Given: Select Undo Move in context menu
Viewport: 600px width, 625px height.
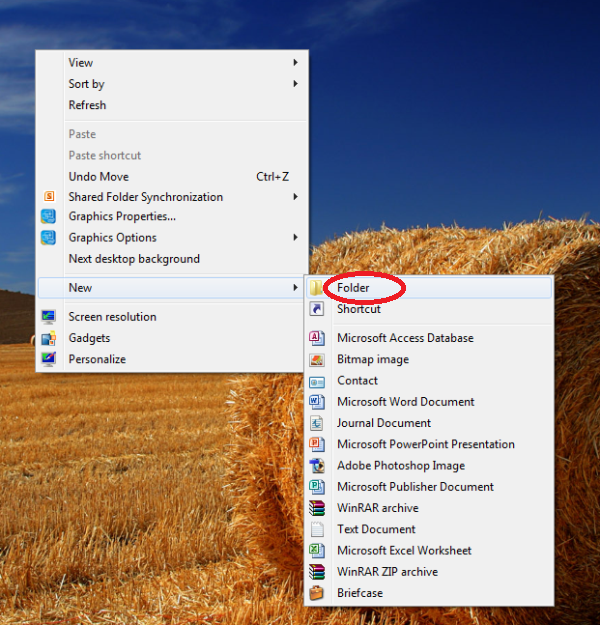Looking at the screenshot, I should pos(171,177).
